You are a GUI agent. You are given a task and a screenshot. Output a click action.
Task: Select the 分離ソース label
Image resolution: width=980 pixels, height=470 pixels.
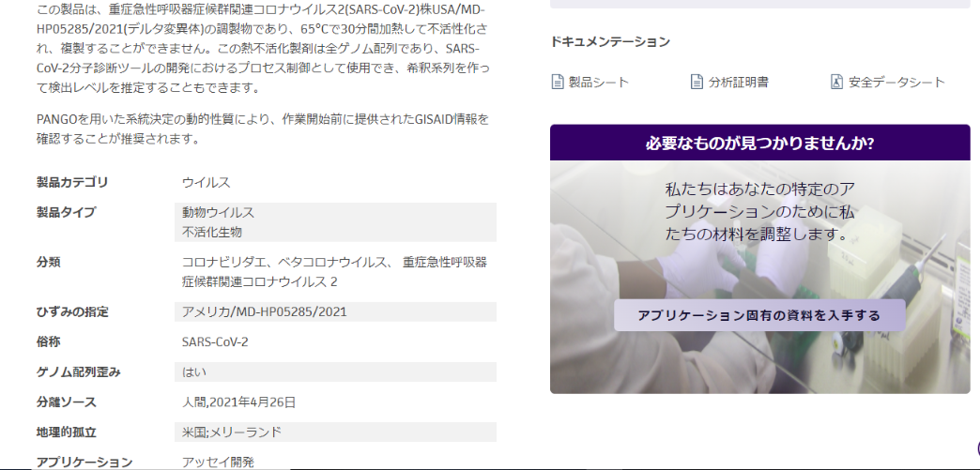point(67,402)
